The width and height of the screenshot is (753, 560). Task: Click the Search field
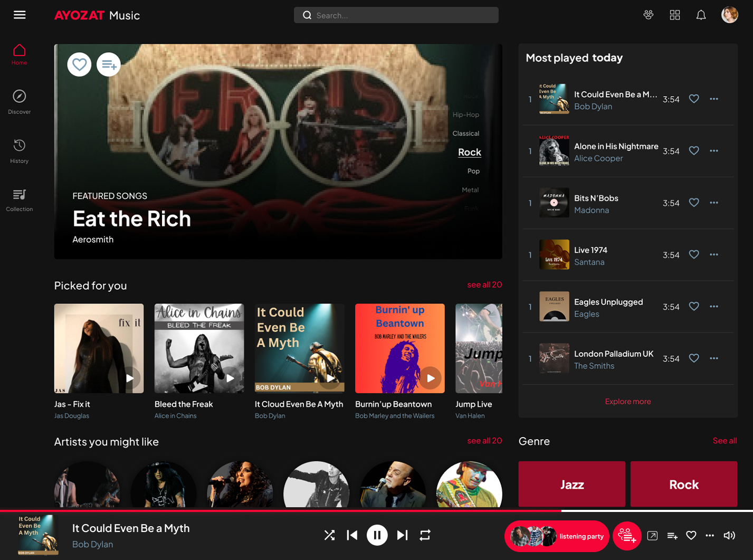[x=396, y=15]
